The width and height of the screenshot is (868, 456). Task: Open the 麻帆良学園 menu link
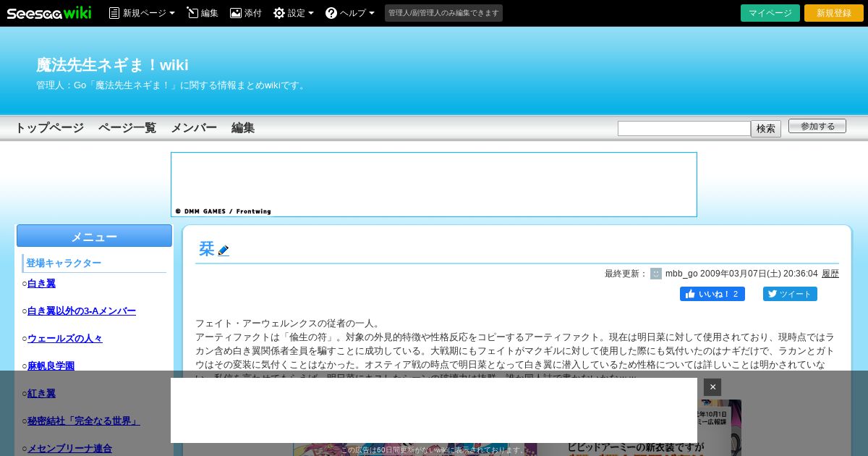51,366
